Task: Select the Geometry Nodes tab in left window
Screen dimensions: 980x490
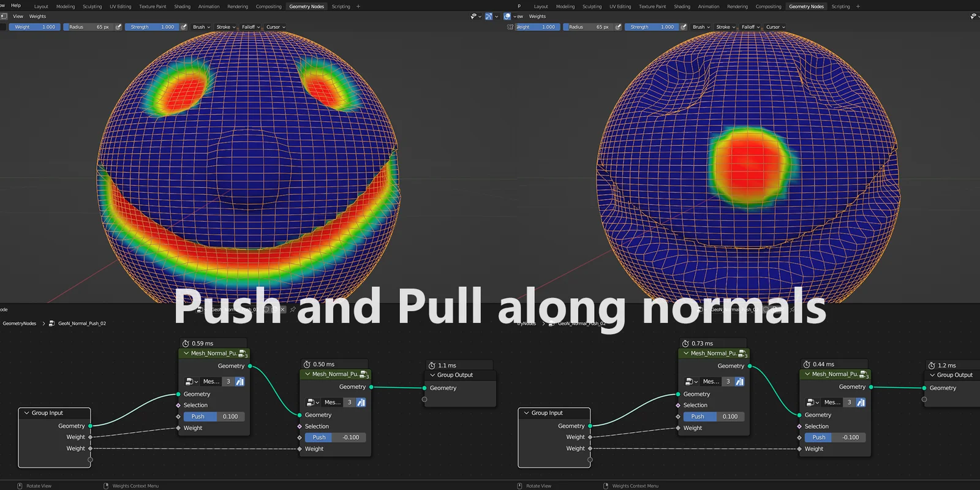Action: pyautogui.click(x=307, y=7)
